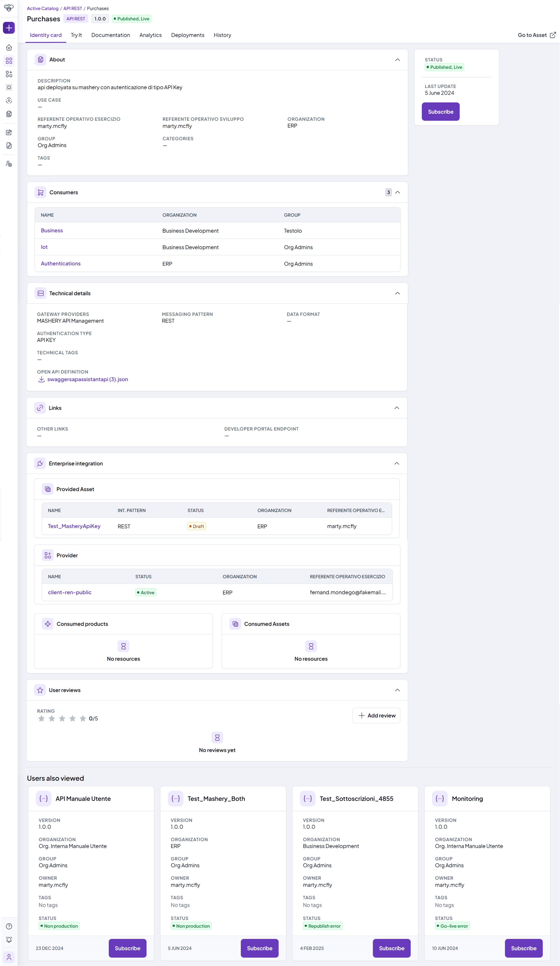Open the Deployments tab
The width and height of the screenshot is (560, 966).
[x=188, y=35]
